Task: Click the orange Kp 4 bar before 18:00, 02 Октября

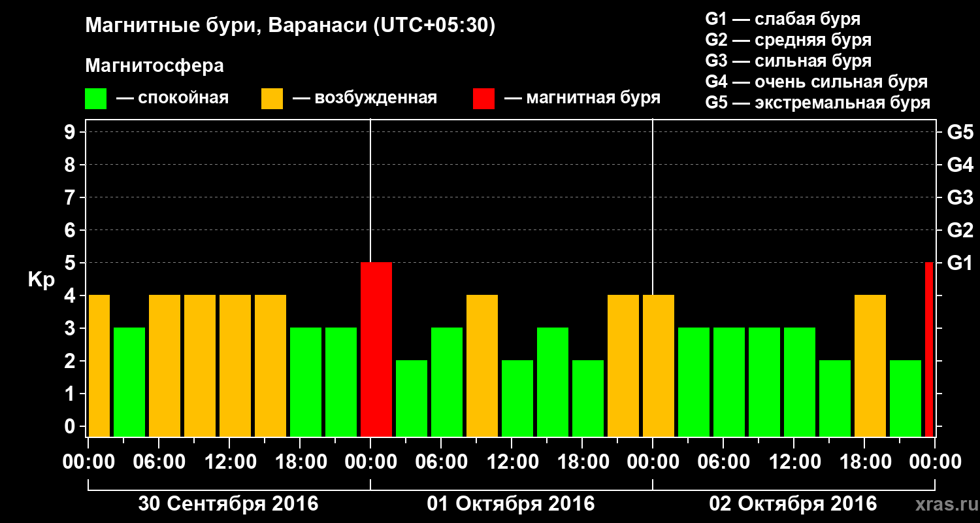Action: coord(870,365)
